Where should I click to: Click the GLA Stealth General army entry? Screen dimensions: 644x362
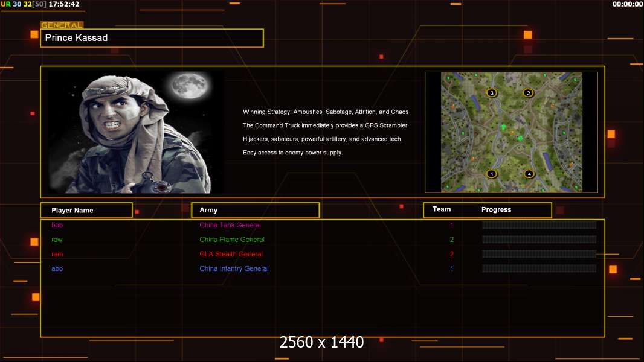[231, 254]
